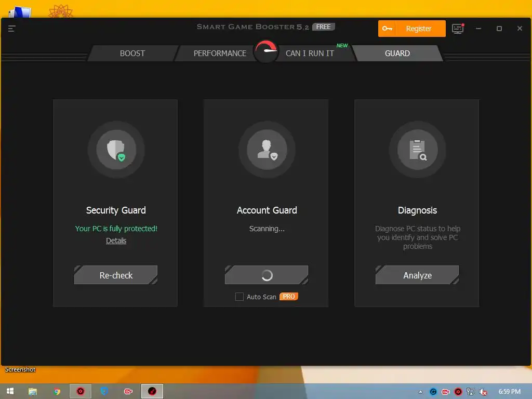Show hidden system tray icons
The height and width of the screenshot is (399, 532).
[x=421, y=392]
